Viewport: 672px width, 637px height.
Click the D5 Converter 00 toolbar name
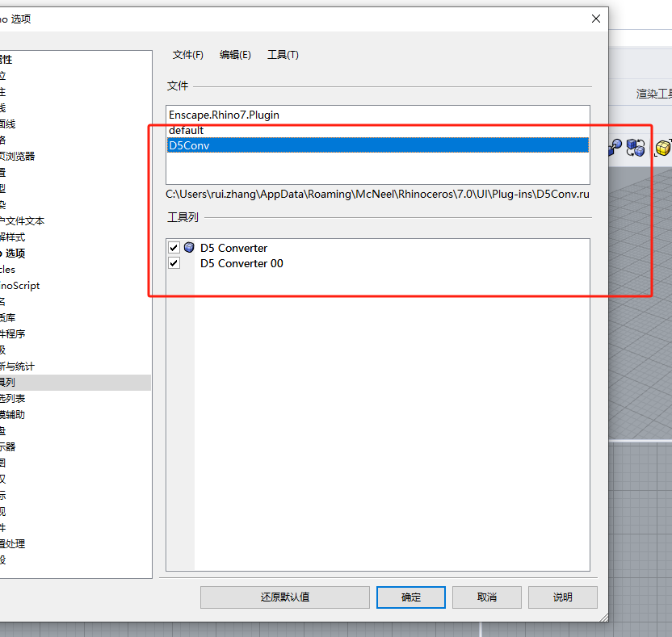241,263
